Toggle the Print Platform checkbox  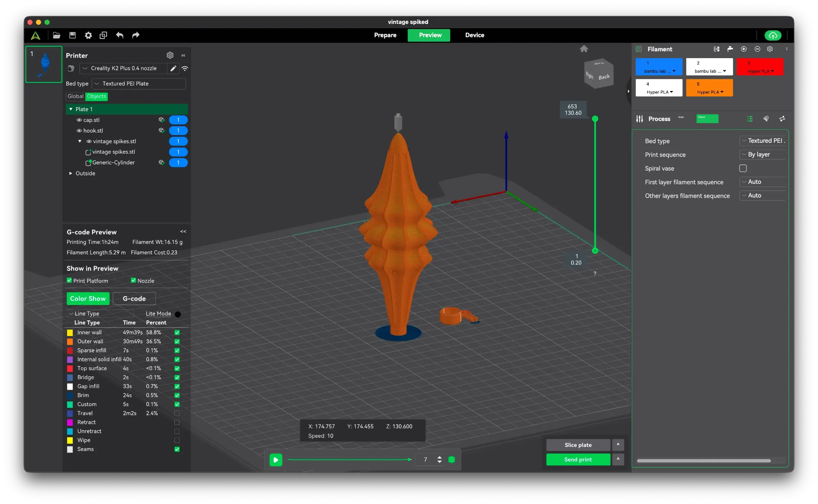point(69,280)
